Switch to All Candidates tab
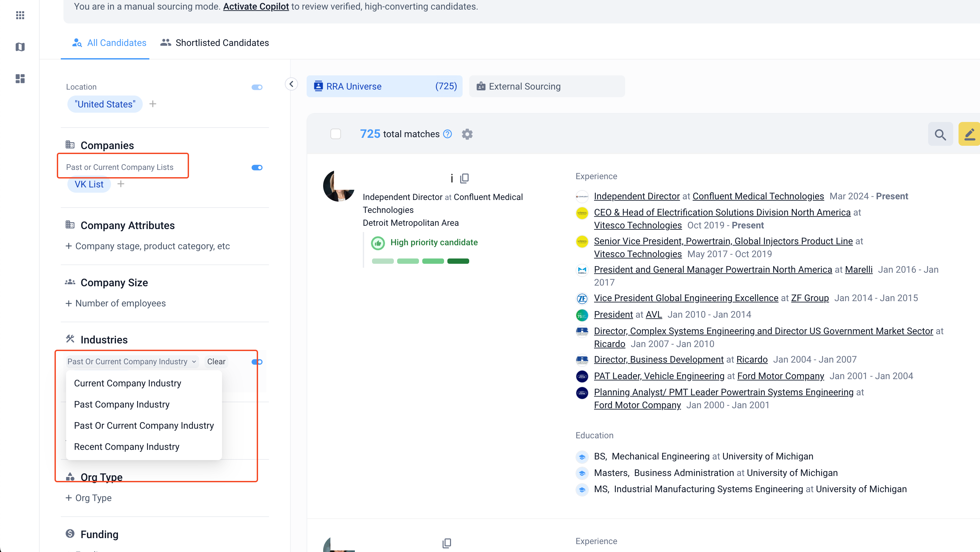Screen dimensions: 980x552 [109, 43]
